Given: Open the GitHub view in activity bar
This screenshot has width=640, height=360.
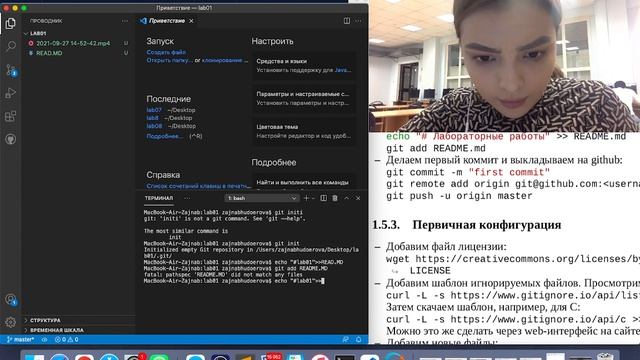Looking at the screenshot, I should point(11,139).
